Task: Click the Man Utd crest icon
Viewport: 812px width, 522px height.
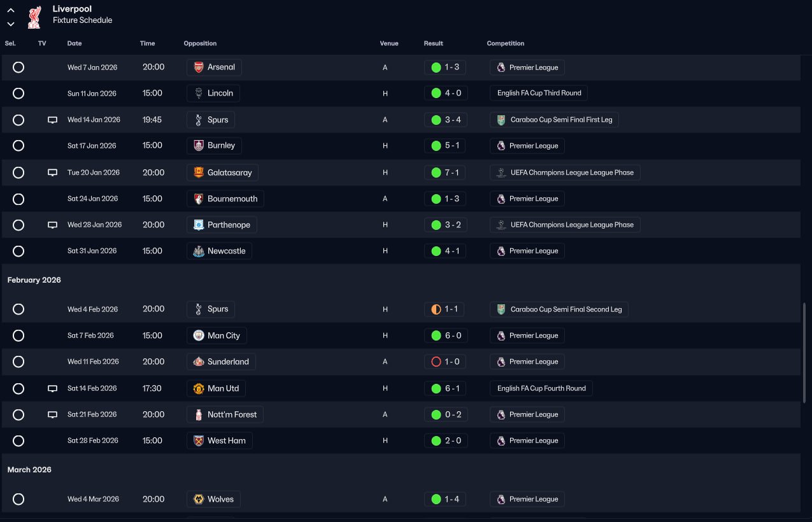Action: [x=199, y=388]
